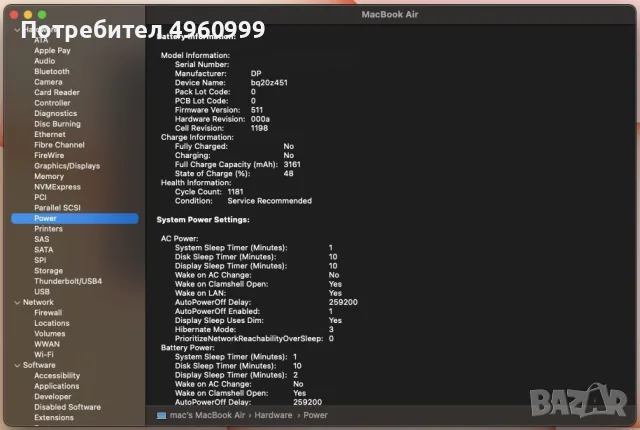The height and width of the screenshot is (430, 640).
Task: Open Storage hardware info
Action: 49,271
